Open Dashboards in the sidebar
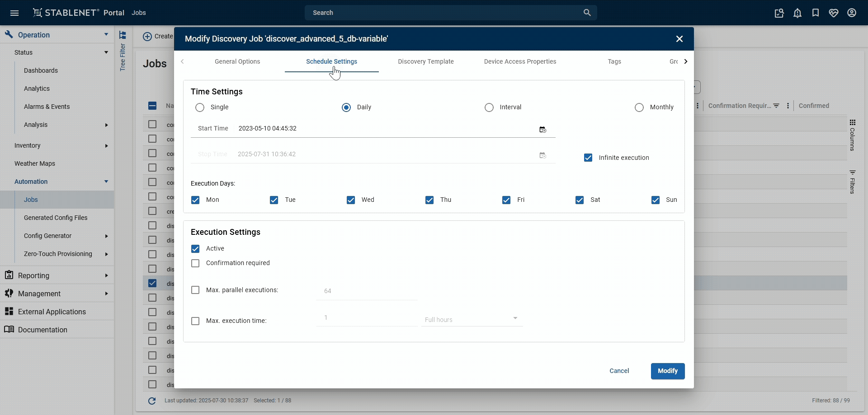Viewport: 868px width, 415px height. point(41,70)
